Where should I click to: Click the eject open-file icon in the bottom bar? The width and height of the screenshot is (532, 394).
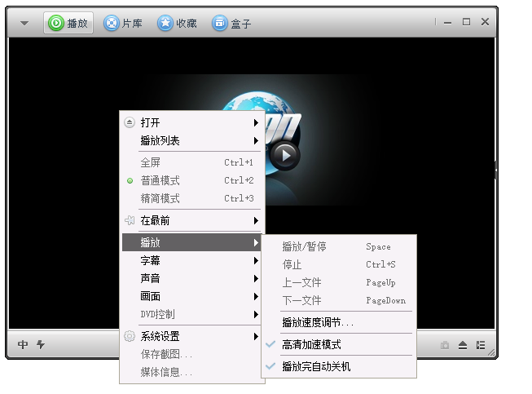click(463, 345)
